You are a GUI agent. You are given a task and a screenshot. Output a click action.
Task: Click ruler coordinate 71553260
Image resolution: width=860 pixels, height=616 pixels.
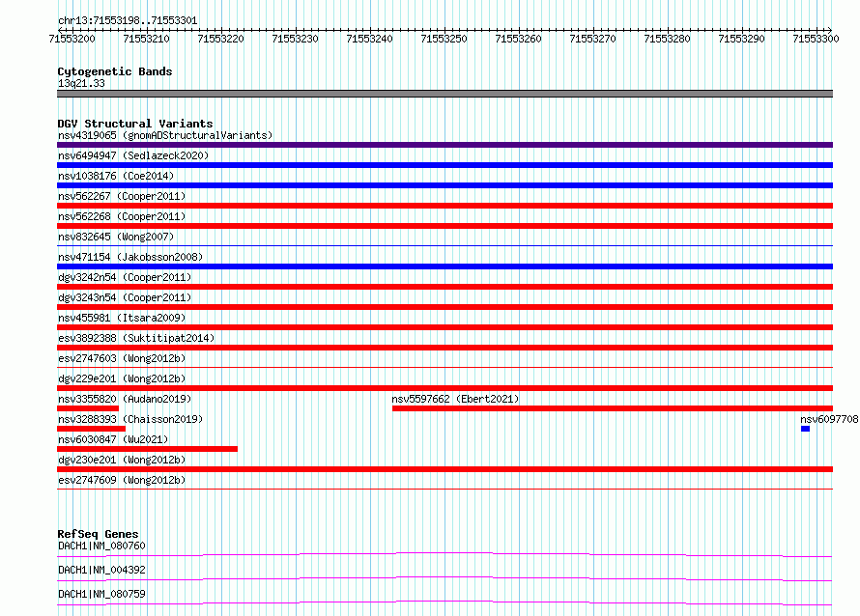click(x=518, y=39)
